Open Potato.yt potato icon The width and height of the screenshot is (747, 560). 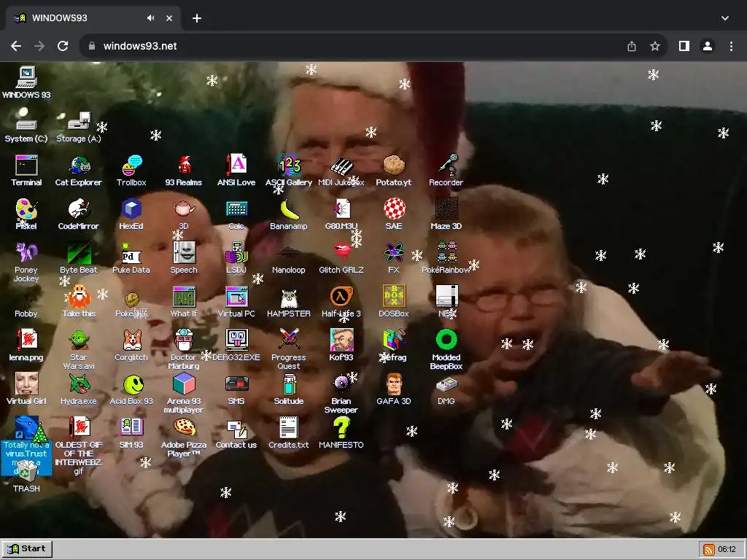(x=393, y=171)
